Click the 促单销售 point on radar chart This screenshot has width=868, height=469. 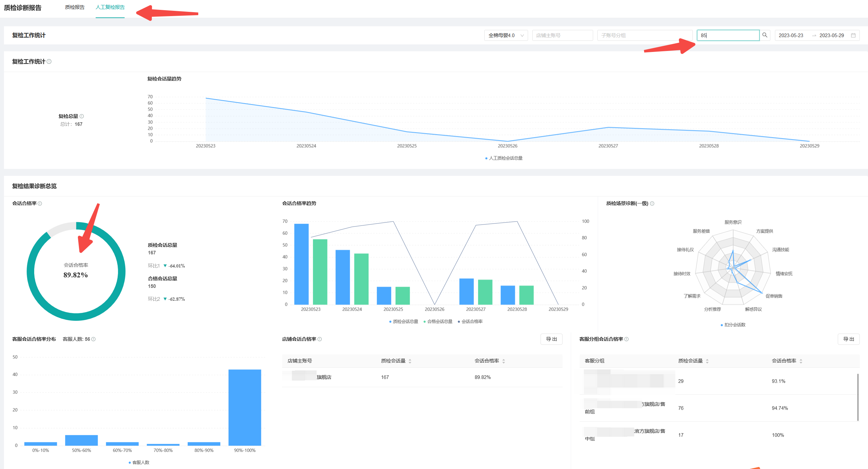[x=761, y=293]
